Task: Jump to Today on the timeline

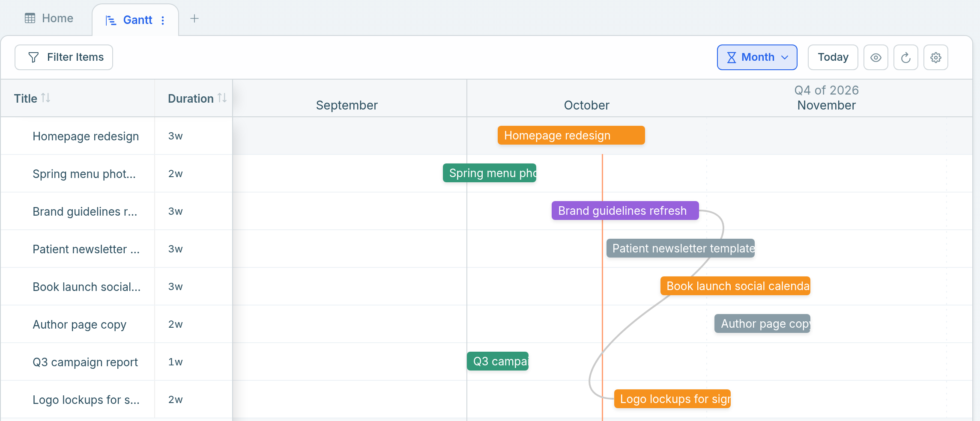Action: click(x=833, y=57)
